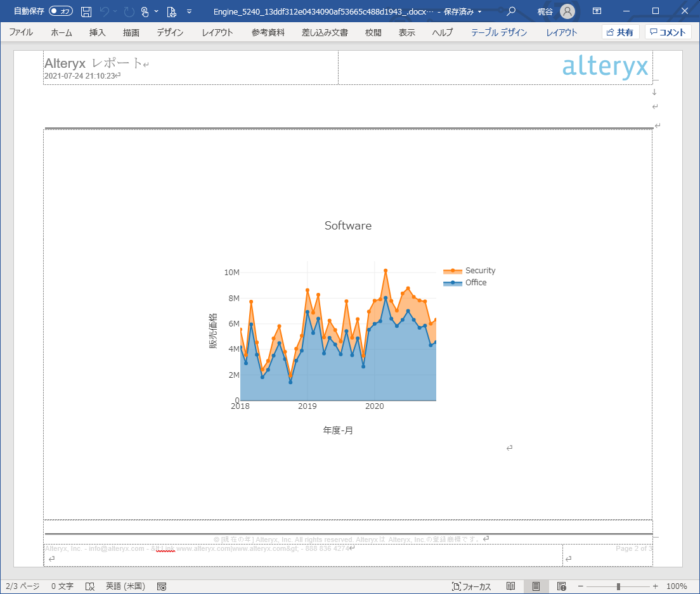Click the search magnifier icon in title bar

(x=511, y=11)
